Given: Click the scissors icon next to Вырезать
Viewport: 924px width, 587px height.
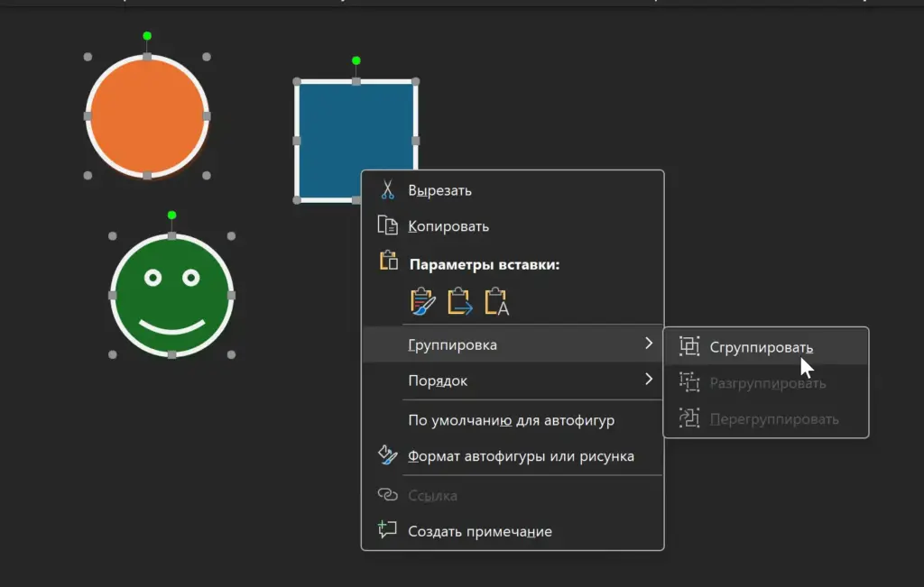Looking at the screenshot, I should click(x=387, y=189).
